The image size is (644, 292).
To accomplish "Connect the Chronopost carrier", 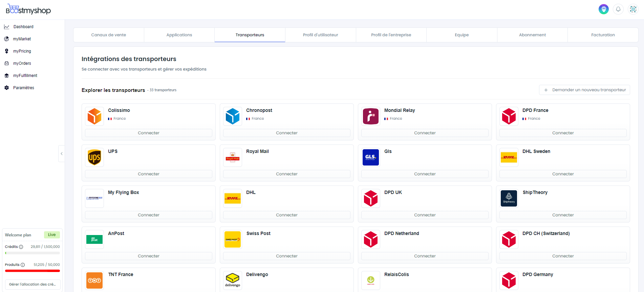I will click(x=287, y=133).
